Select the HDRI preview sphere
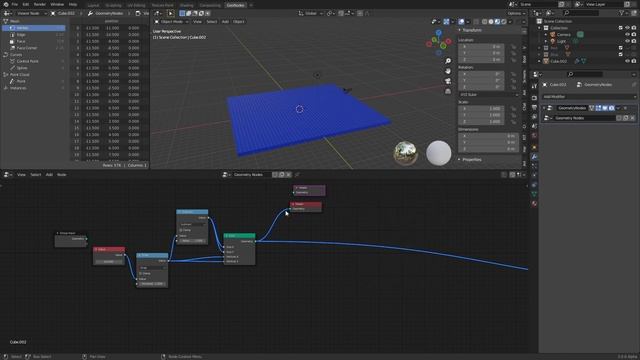This screenshot has height=360, width=640. (x=405, y=153)
